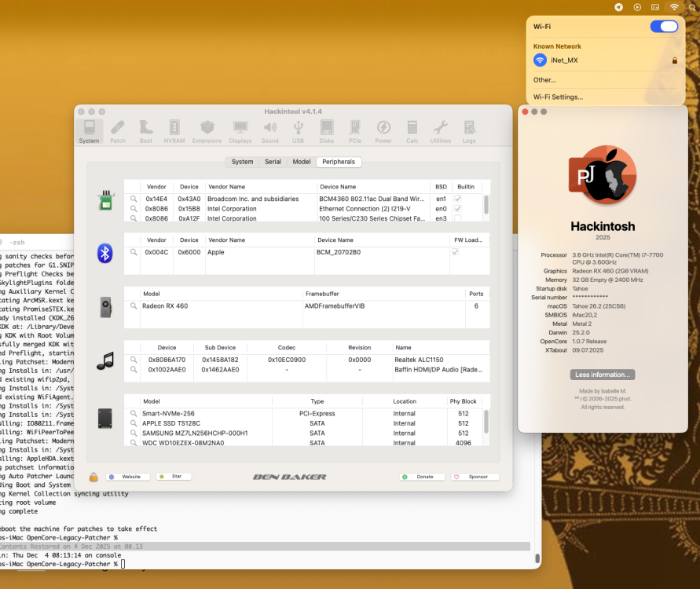Click the Star button

coord(174,477)
